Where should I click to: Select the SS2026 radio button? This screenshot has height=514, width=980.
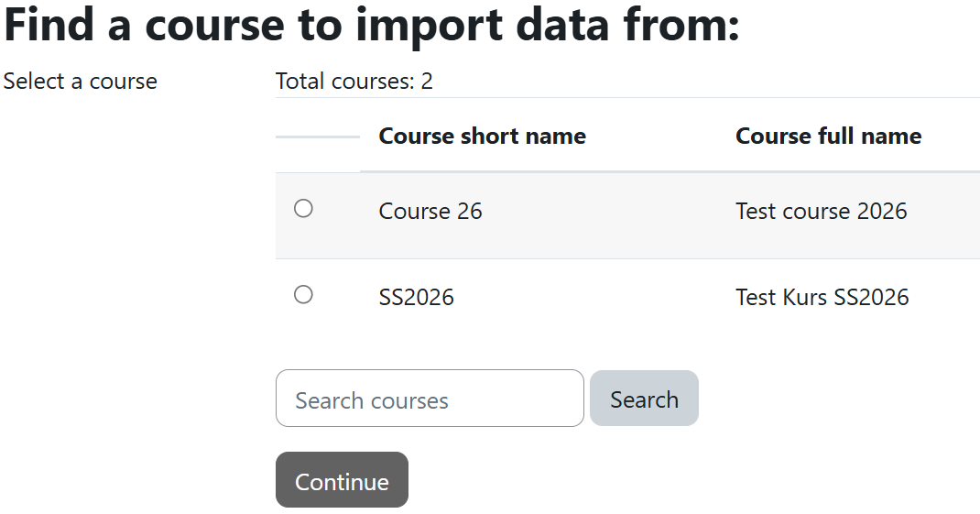[x=303, y=295]
